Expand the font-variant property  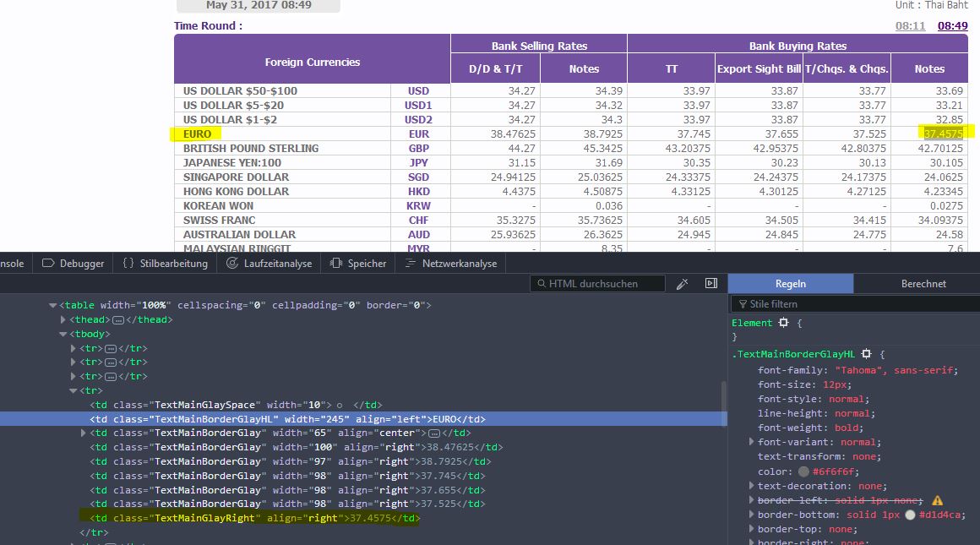[x=751, y=442]
